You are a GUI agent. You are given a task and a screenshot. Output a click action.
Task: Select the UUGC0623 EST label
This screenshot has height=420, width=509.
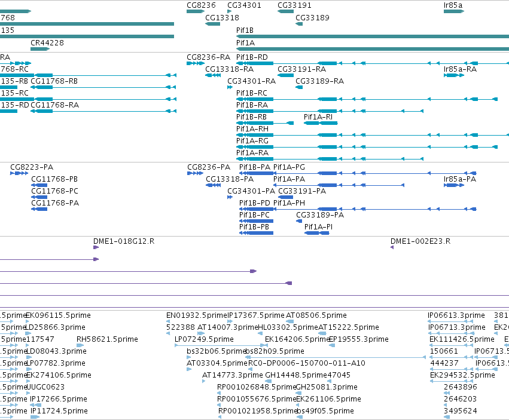tap(45, 387)
